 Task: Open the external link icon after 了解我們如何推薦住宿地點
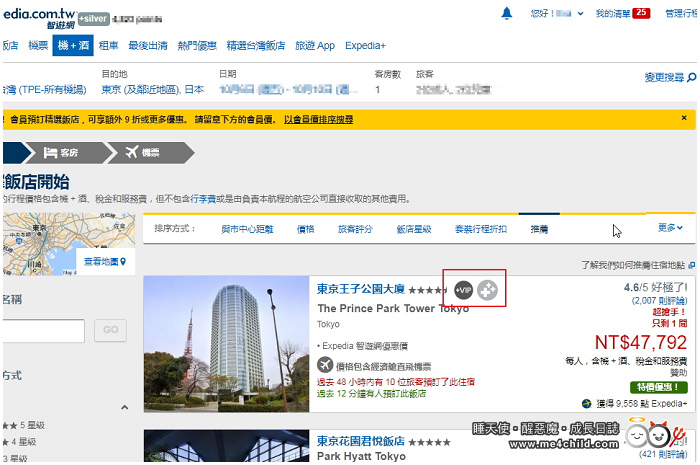pos(692,265)
